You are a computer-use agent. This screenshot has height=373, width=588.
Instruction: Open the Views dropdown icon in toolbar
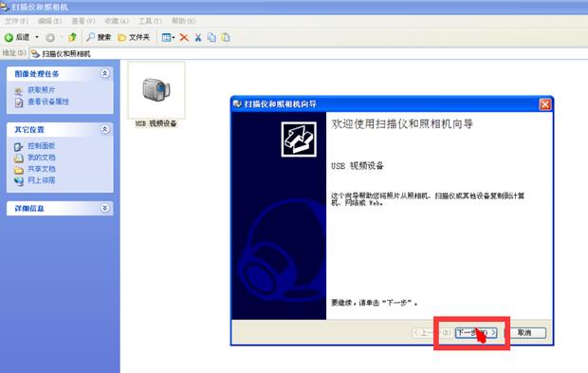(x=168, y=38)
